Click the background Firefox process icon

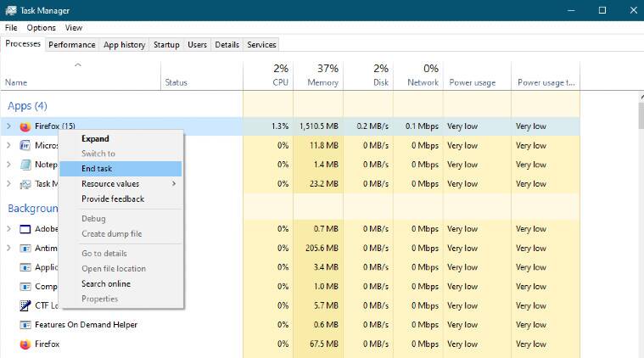(x=25, y=344)
